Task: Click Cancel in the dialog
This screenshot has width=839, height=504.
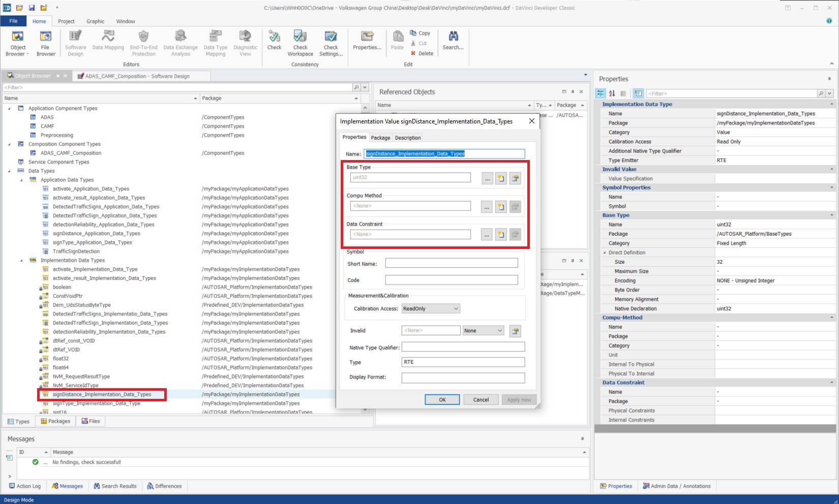Action: [x=481, y=400]
